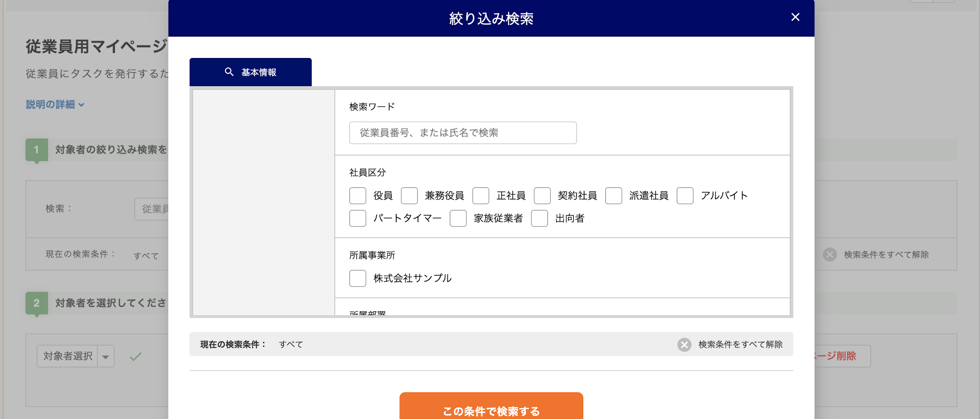This screenshot has height=419, width=980.
Task: Click the 社員区分 section label
Action: coord(367,173)
